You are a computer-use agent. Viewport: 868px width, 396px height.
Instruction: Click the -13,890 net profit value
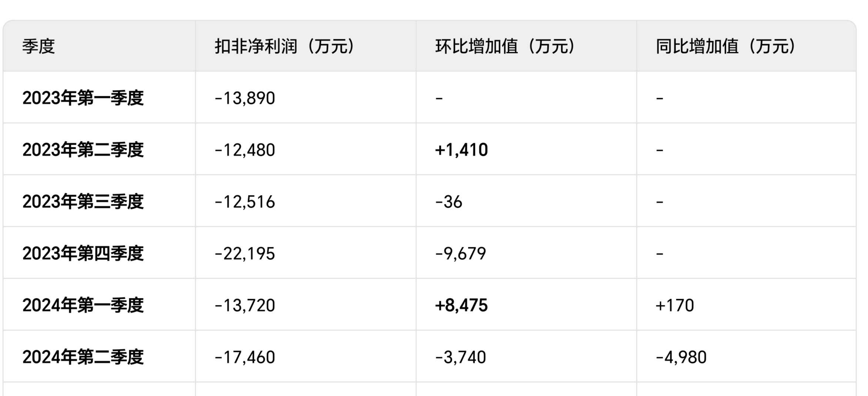(x=245, y=98)
